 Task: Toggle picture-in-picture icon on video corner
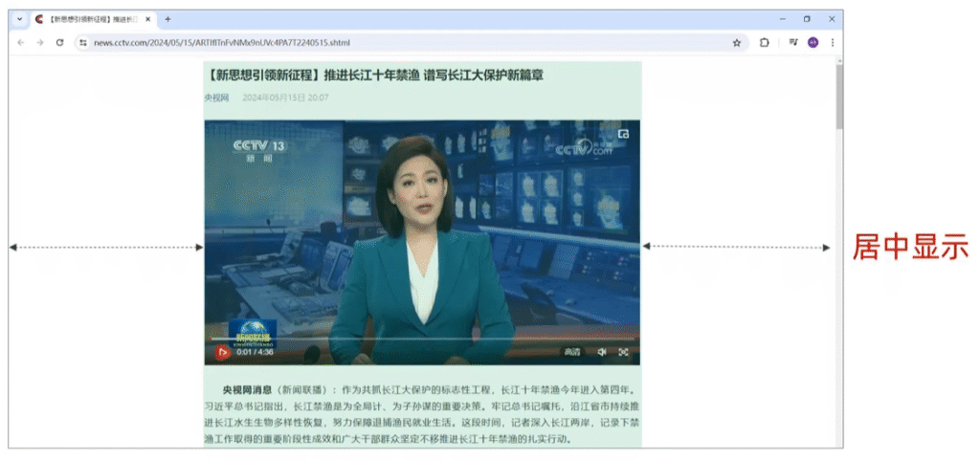[624, 134]
